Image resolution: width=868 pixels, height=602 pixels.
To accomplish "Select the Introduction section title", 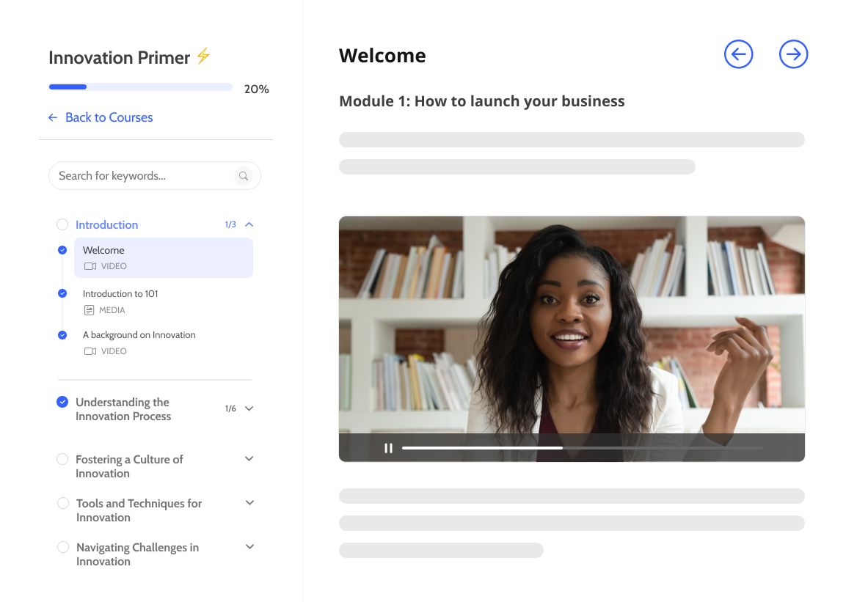I will pyautogui.click(x=107, y=224).
